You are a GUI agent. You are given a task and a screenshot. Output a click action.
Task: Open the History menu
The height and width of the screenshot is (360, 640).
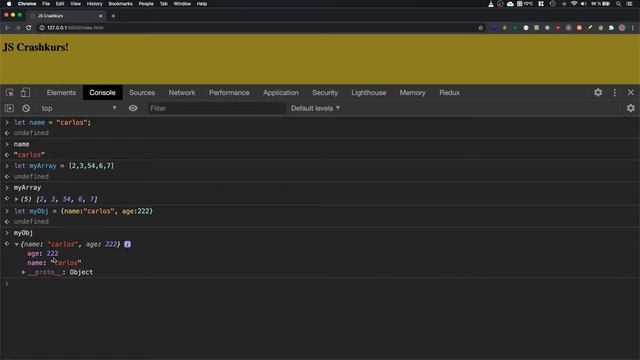[95, 4]
